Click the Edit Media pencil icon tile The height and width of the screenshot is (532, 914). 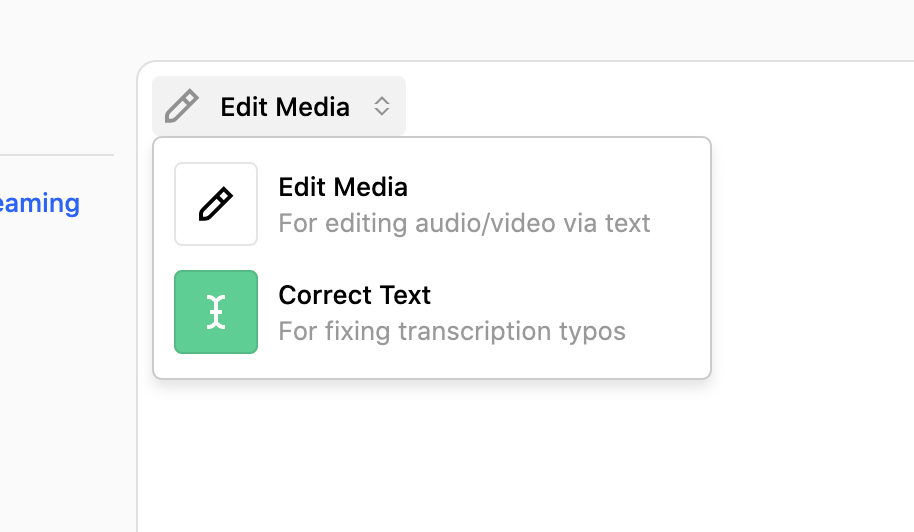coord(216,204)
